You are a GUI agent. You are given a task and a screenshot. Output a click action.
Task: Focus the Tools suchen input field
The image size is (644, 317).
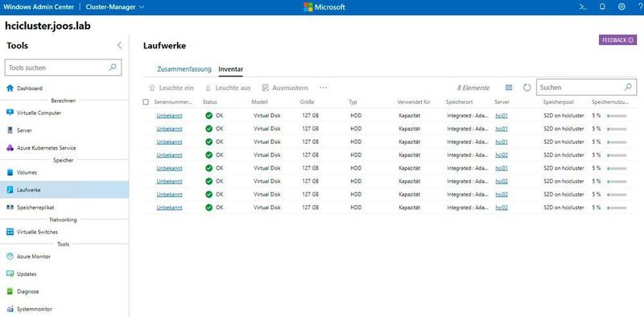(63, 68)
